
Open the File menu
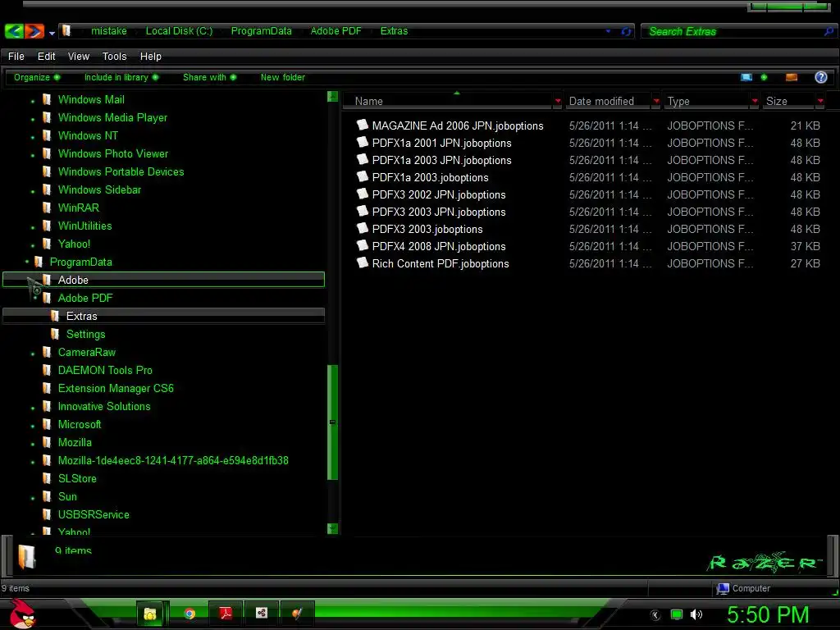tap(16, 57)
